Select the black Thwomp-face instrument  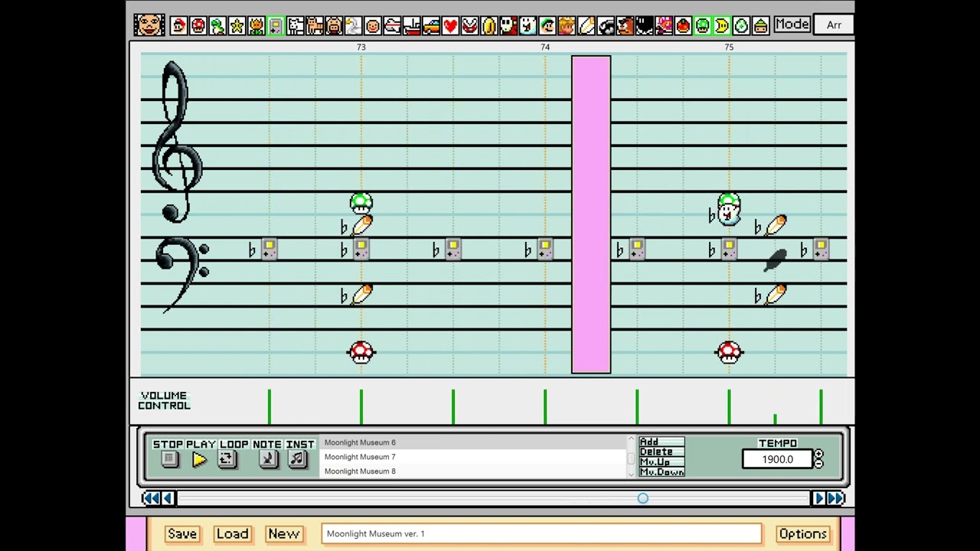[x=644, y=26]
